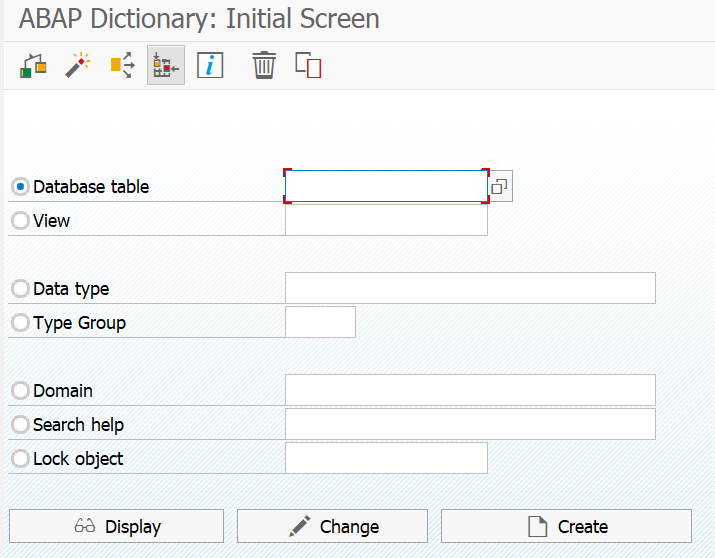Click into the Search help input field
The image size is (715, 558).
(470, 424)
